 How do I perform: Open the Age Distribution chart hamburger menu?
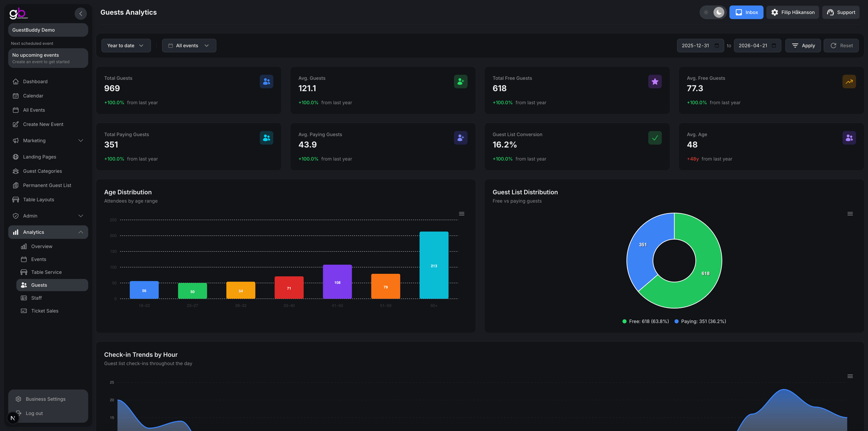tap(461, 213)
